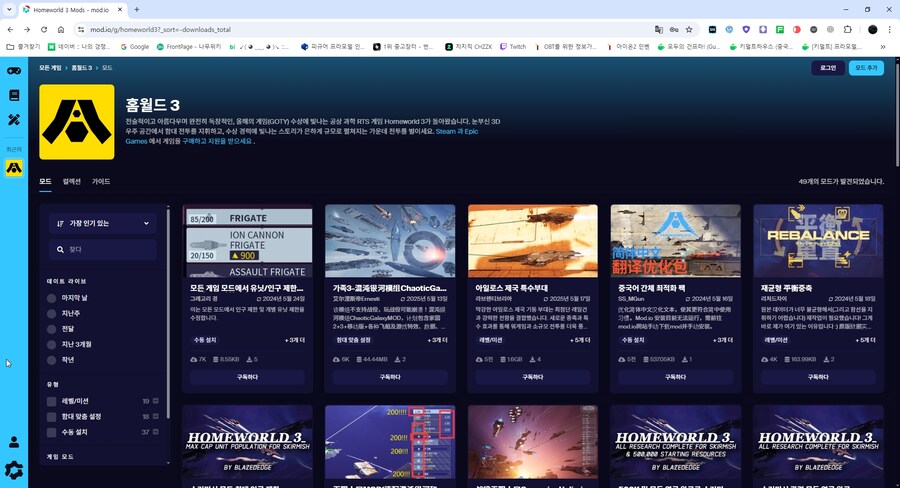Click the large Homeworld 3 yellow logo
Image resolution: width=900 pixels, height=488 pixels.
coord(76,122)
